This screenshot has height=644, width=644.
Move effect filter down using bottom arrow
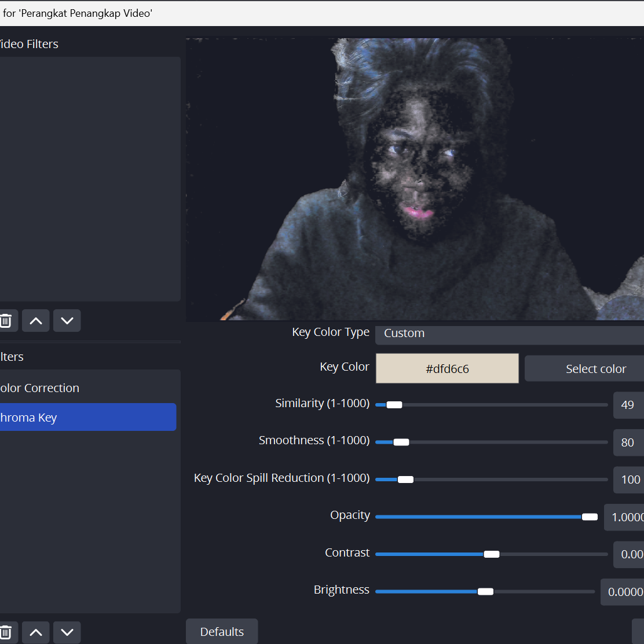coord(67,632)
